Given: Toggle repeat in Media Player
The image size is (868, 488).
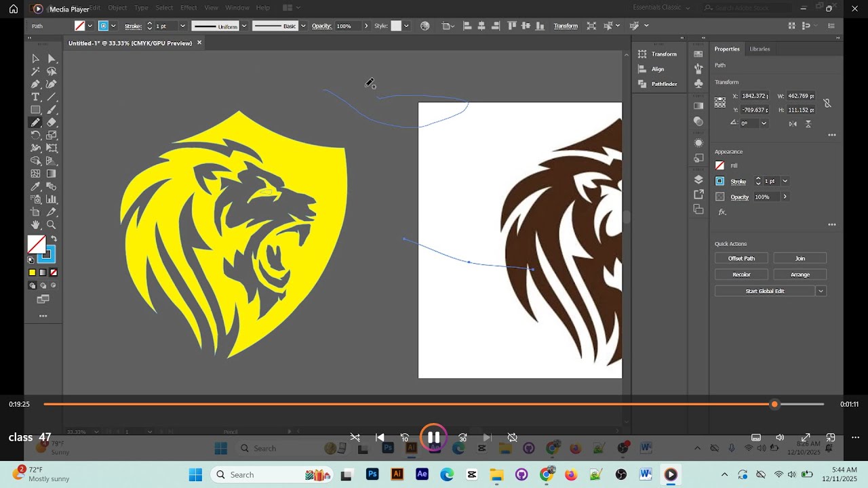Looking at the screenshot, I should click(x=513, y=438).
